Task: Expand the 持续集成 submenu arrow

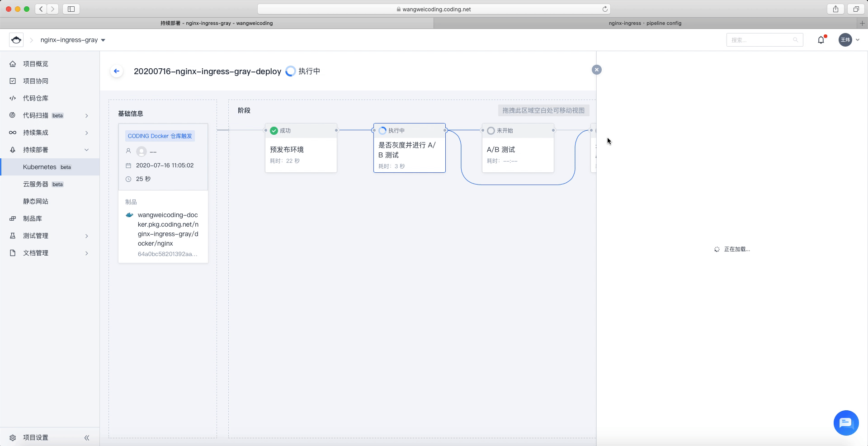Action: pyautogui.click(x=87, y=133)
